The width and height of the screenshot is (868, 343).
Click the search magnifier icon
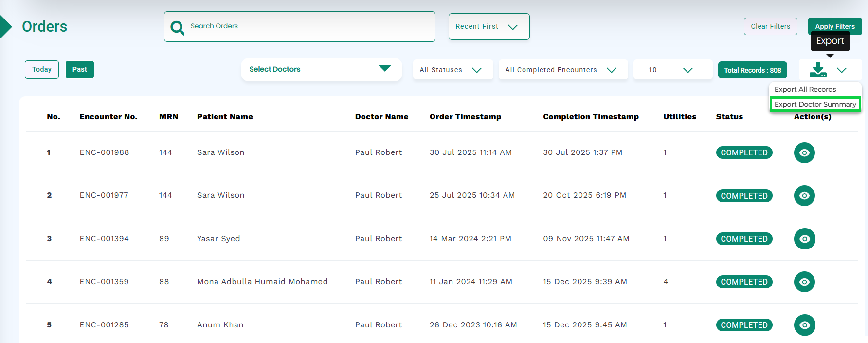click(x=177, y=27)
